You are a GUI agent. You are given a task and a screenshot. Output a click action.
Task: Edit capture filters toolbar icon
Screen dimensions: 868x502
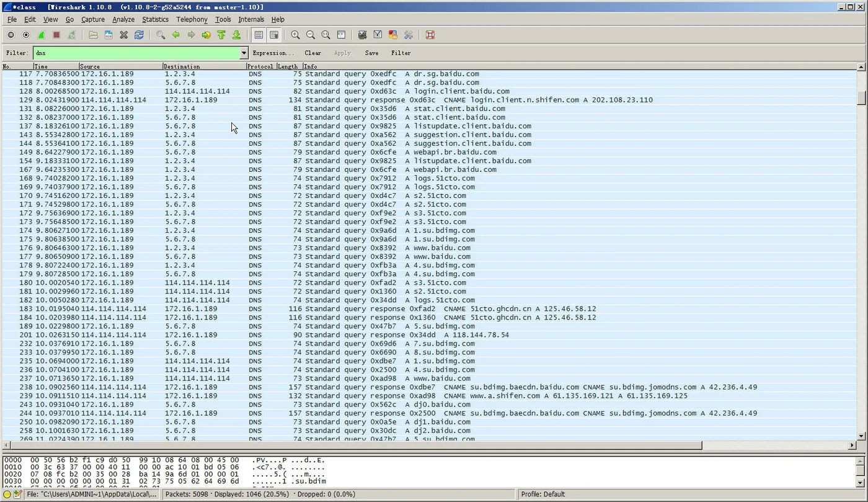click(363, 35)
